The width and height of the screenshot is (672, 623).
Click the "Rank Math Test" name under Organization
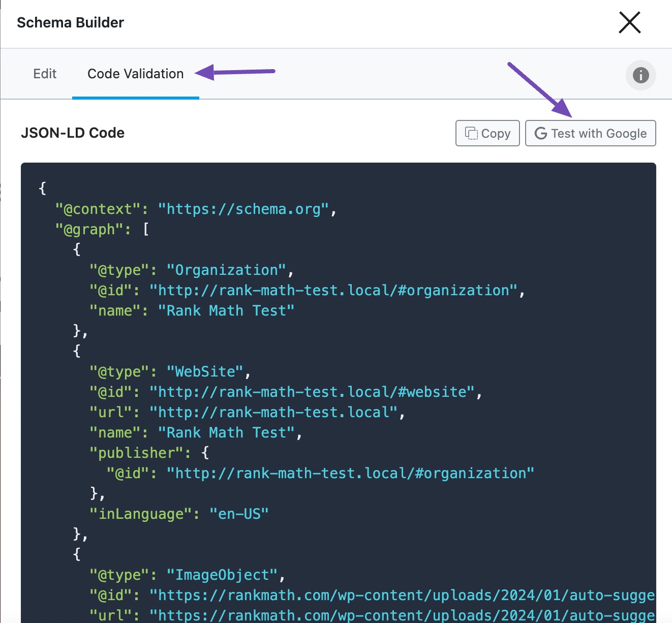tap(226, 310)
